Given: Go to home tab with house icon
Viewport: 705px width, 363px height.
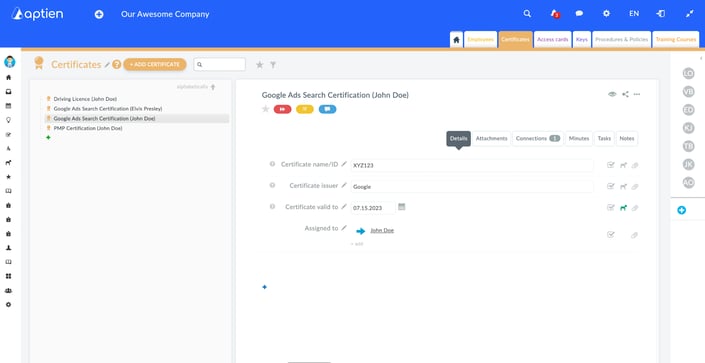Looking at the screenshot, I should click(456, 40).
